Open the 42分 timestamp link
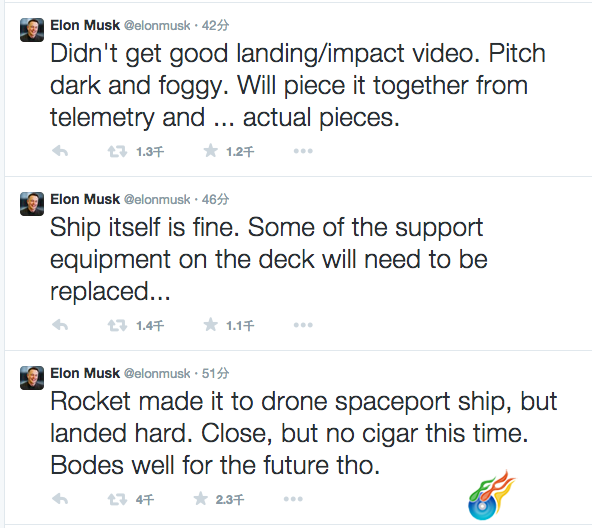This screenshot has width=592, height=528. click(215, 25)
